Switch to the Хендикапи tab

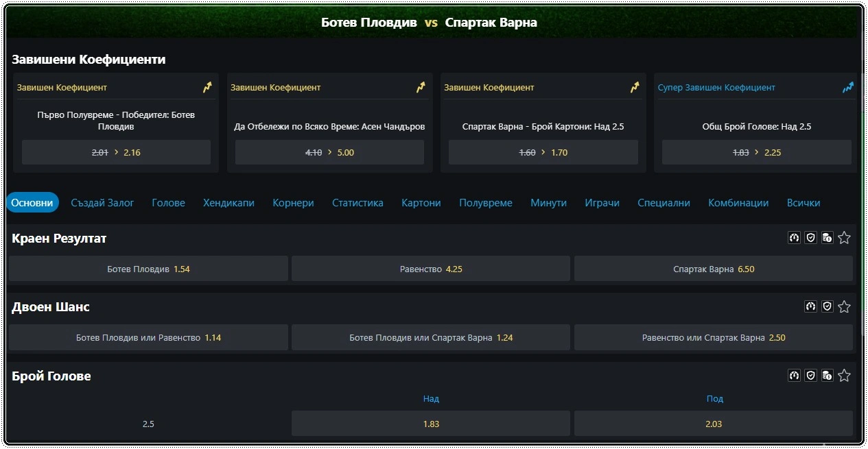[x=228, y=203]
